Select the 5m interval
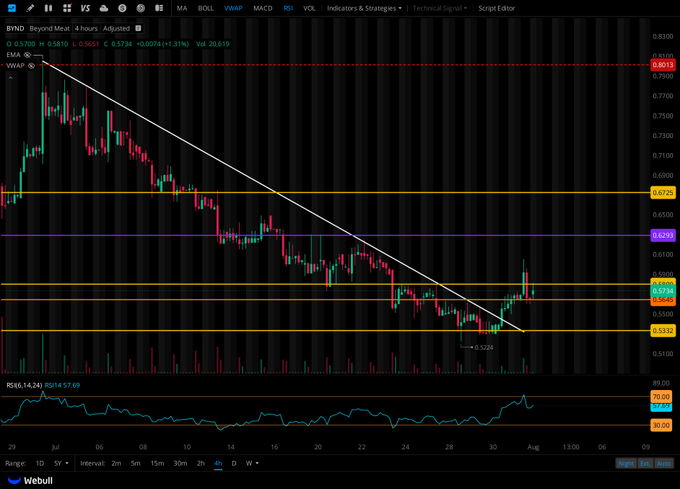Viewport: 680px width, 489px height. tap(136, 463)
